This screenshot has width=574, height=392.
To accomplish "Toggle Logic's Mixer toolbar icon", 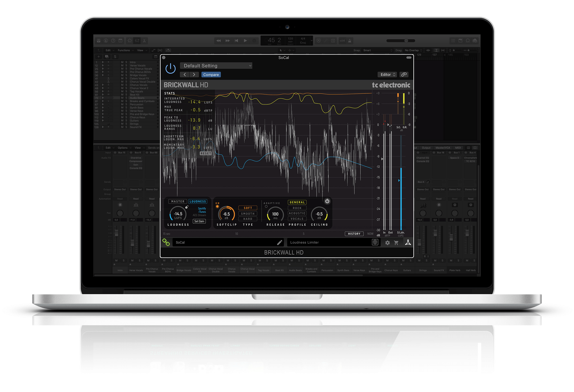I will point(137,41).
